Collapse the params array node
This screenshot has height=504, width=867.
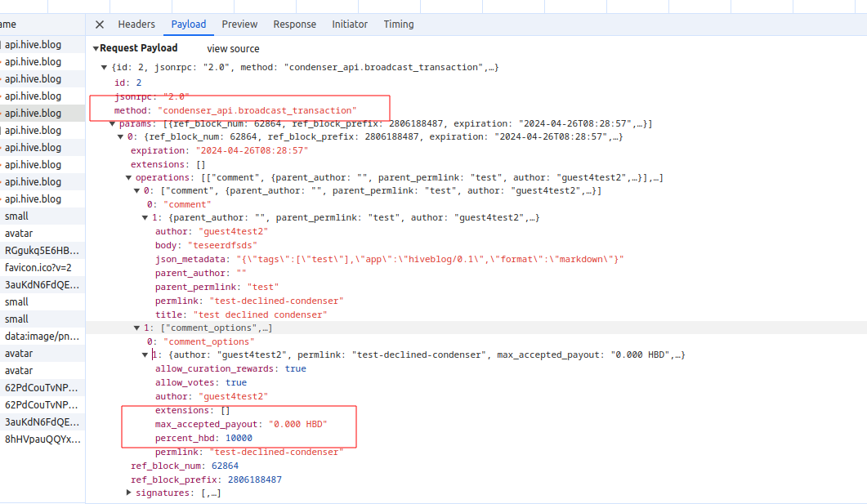pyautogui.click(x=113, y=123)
